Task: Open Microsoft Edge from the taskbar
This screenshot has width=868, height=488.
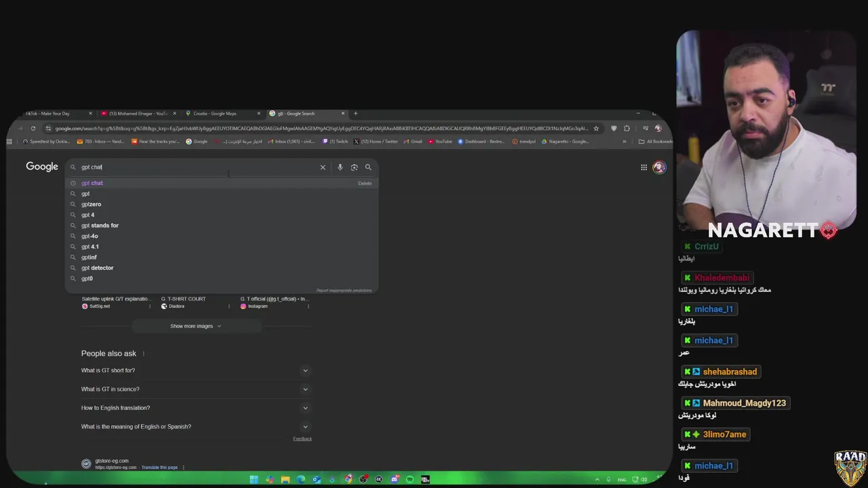Action: [301, 479]
